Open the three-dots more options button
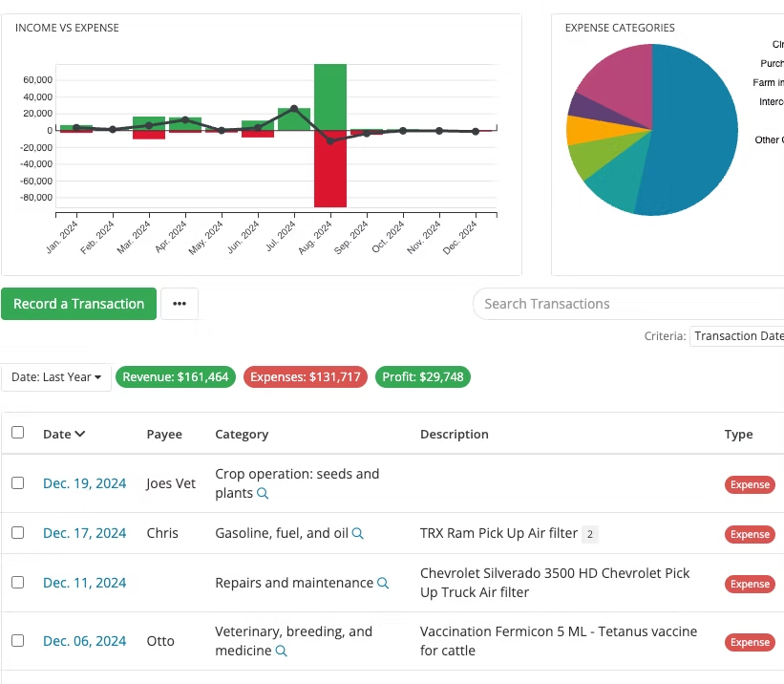Image resolution: width=784 pixels, height=684 pixels. click(180, 304)
